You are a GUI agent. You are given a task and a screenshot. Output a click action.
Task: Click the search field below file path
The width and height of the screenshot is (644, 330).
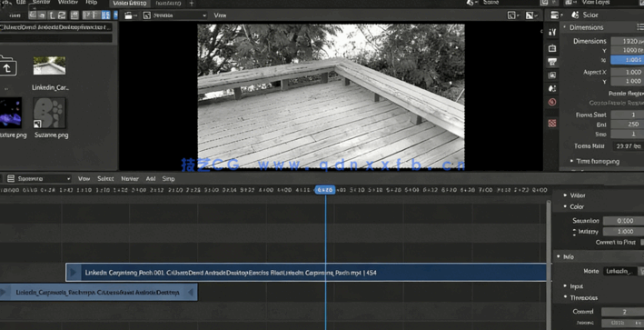point(55,38)
